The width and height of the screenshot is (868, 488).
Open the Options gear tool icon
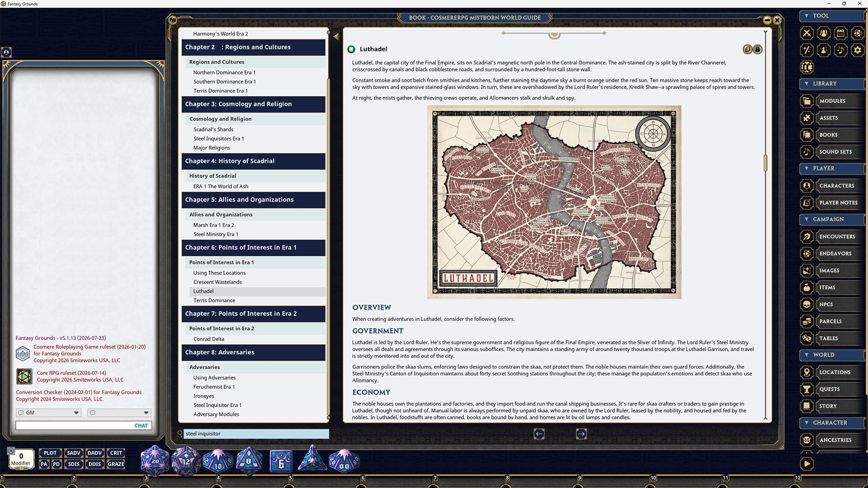click(858, 50)
